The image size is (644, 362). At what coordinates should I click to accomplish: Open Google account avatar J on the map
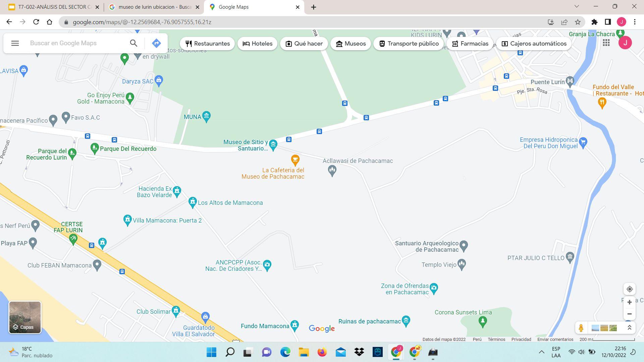click(625, 43)
